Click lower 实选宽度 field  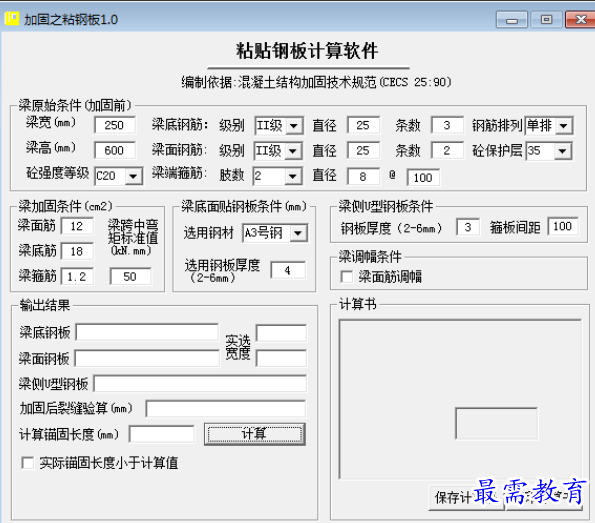click(282, 358)
